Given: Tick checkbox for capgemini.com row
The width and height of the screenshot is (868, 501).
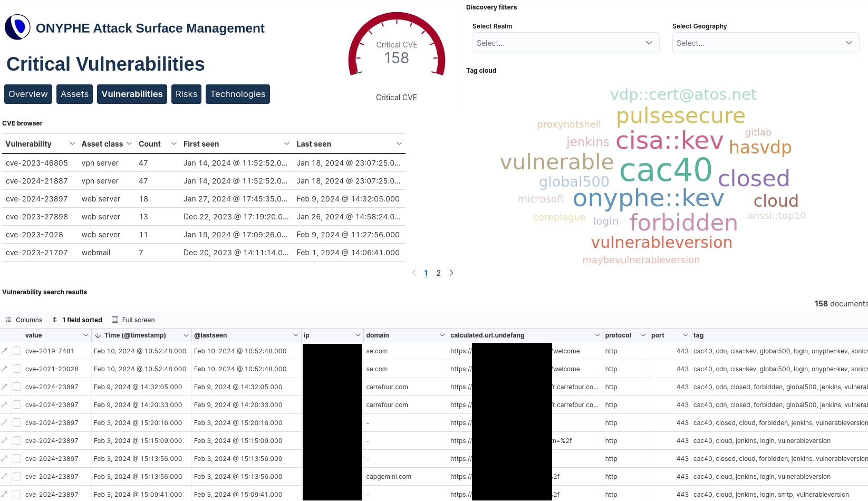Looking at the screenshot, I should pyautogui.click(x=17, y=476).
